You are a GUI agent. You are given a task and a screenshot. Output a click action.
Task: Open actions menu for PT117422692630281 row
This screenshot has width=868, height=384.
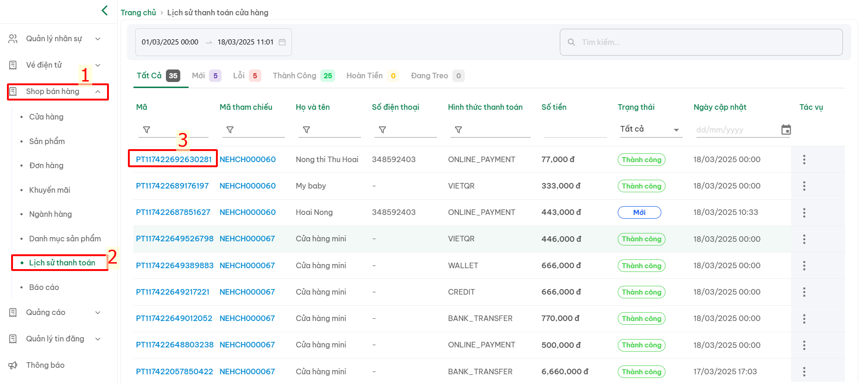[804, 159]
